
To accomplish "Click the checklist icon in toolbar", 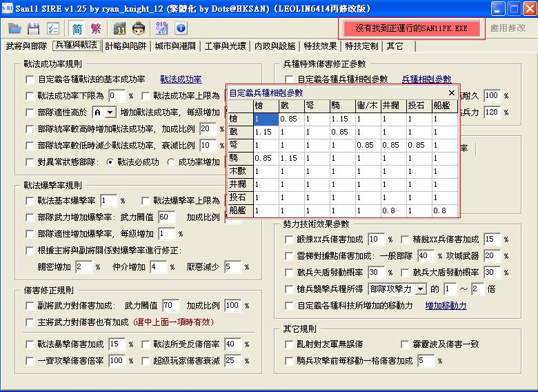I will coord(52,28).
